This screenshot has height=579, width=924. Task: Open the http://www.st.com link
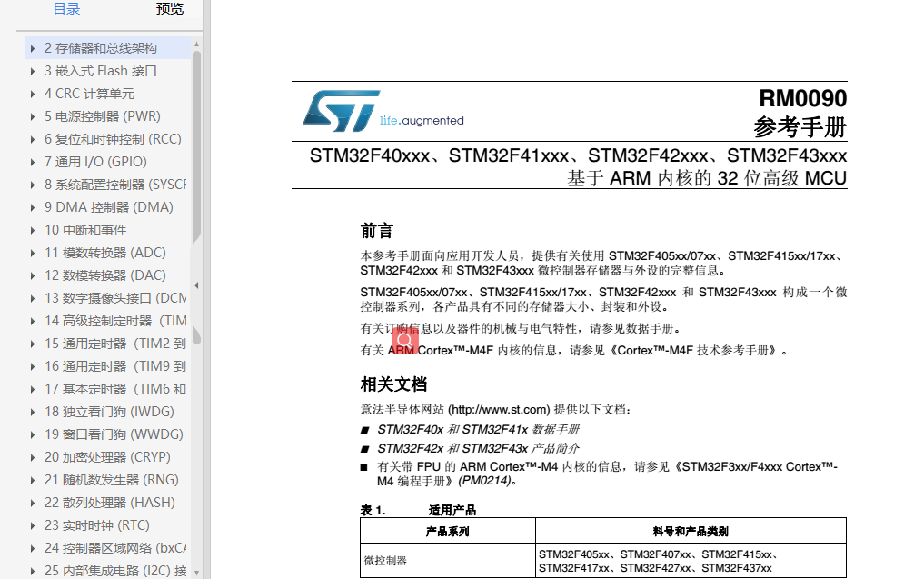[499, 410]
